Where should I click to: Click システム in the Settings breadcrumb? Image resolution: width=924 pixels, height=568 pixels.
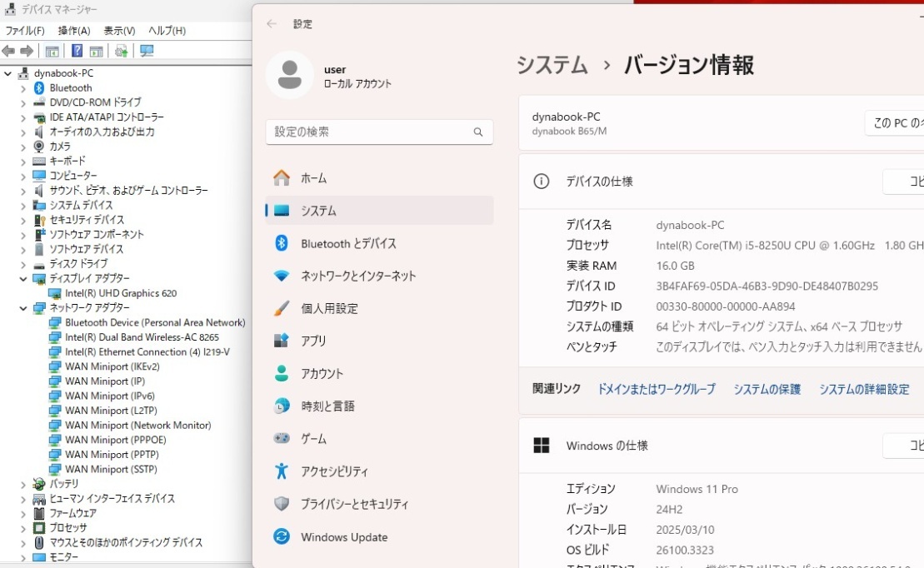click(x=552, y=65)
